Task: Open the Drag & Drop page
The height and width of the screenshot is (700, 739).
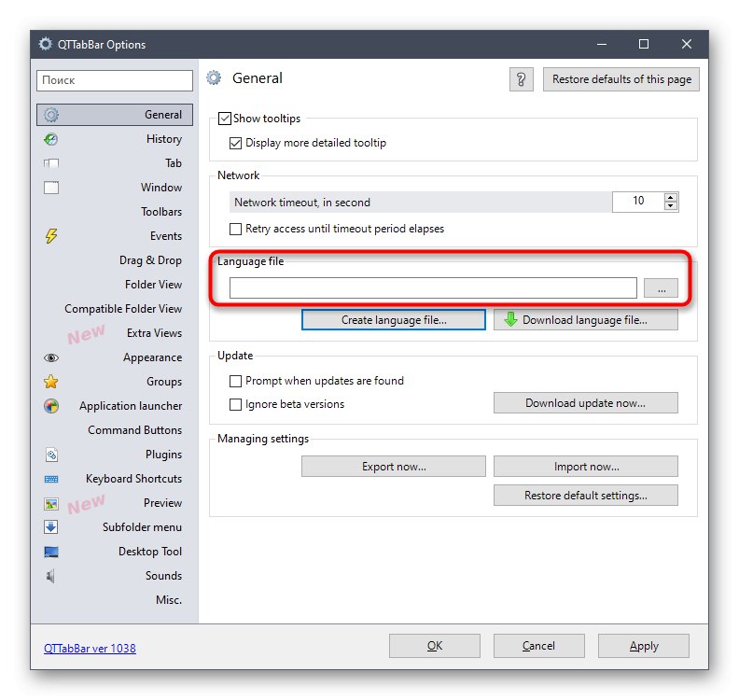Action: click(x=115, y=260)
